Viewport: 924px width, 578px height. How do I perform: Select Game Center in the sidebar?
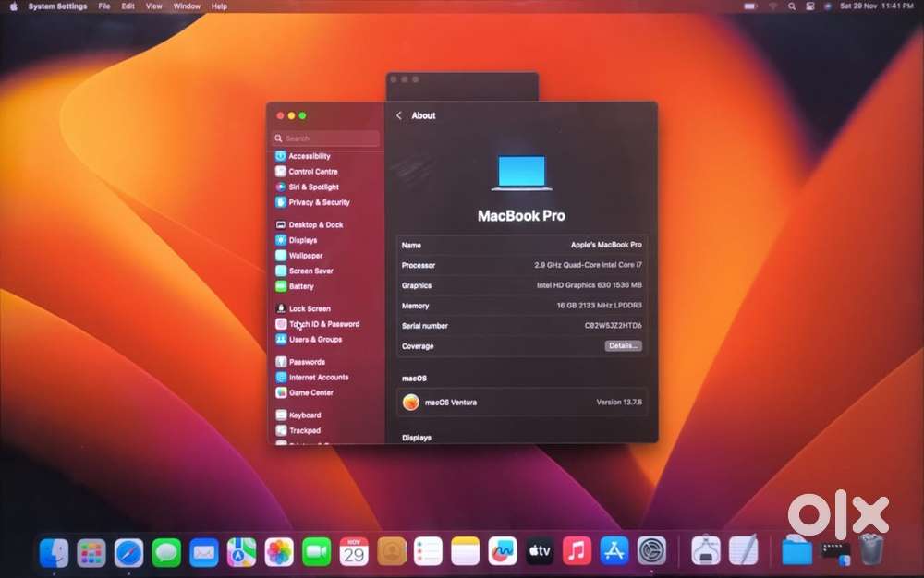(310, 392)
